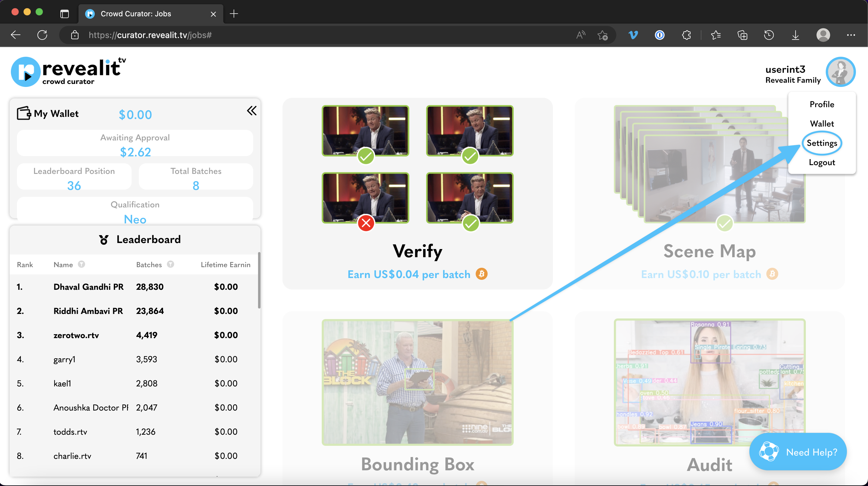
Task: Select Logout from the user menu
Action: pos(822,162)
